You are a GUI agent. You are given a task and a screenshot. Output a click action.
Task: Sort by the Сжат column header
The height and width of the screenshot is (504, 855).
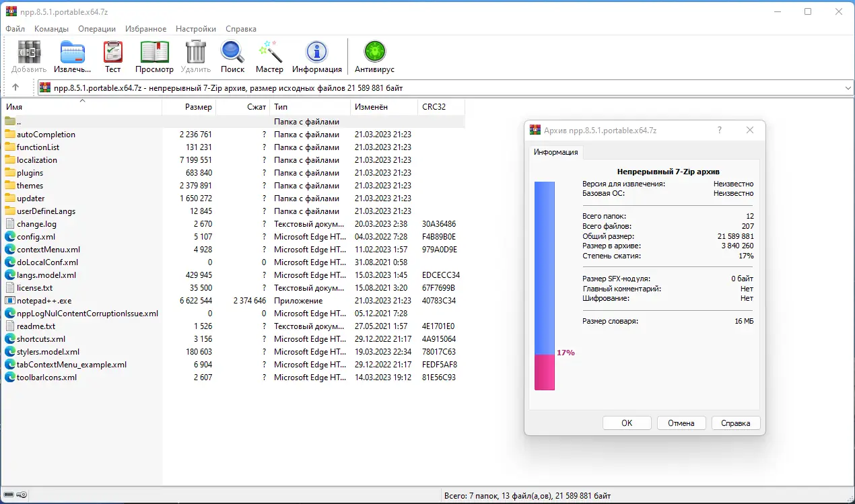click(243, 107)
